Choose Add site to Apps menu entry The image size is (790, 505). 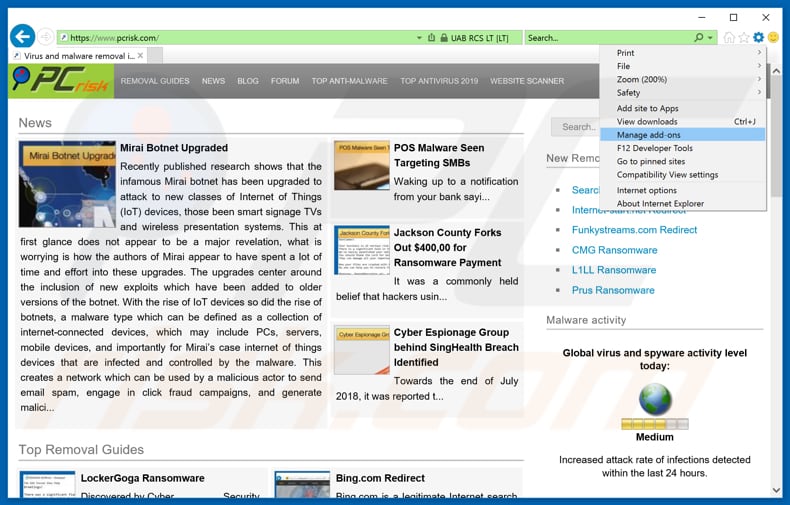(682, 108)
